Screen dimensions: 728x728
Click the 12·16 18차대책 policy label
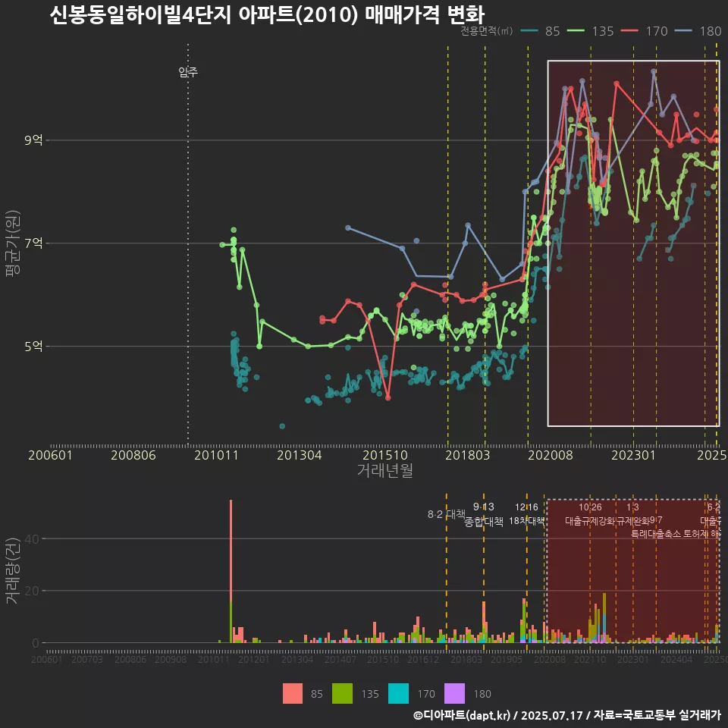(x=526, y=514)
